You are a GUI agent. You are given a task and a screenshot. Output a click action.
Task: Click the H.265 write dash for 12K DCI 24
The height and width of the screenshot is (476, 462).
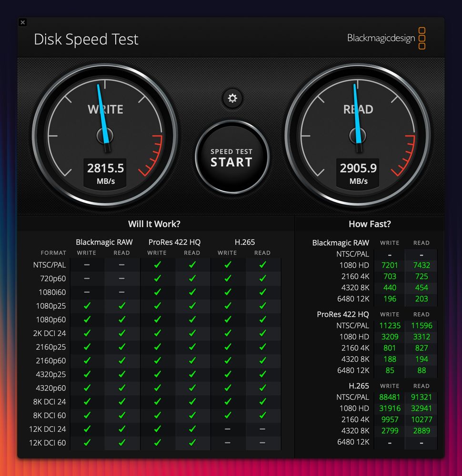tap(228, 429)
